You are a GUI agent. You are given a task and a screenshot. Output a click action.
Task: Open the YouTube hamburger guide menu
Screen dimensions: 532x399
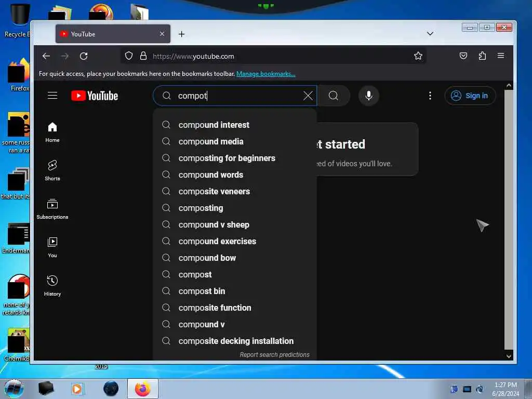(52, 96)
